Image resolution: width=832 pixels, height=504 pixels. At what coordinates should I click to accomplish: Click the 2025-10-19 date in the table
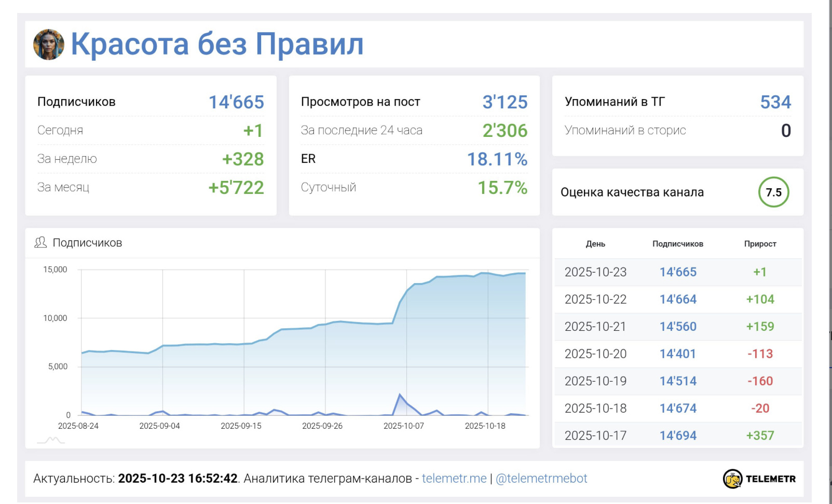click(595, 381)
